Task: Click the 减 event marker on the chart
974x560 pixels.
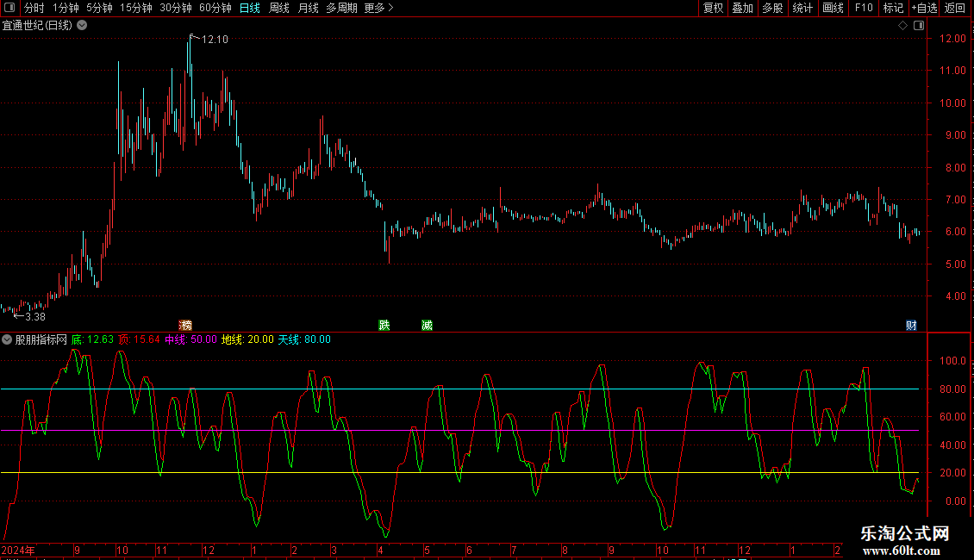Action: tap(427, 326)
